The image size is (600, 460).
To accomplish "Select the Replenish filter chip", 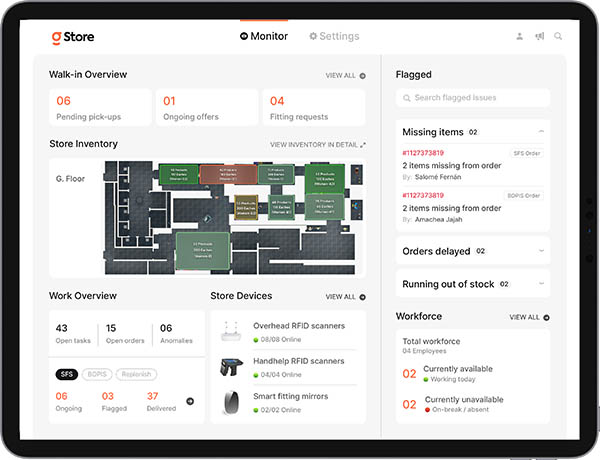I will tap(136, 374).
